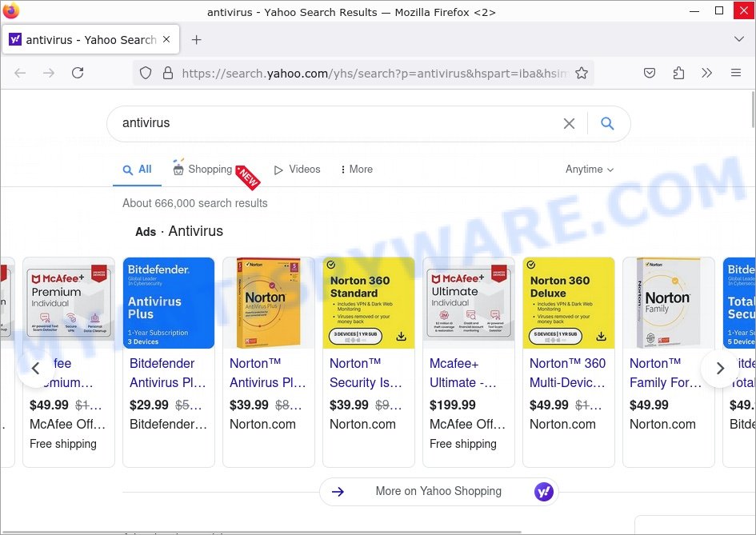Expand the list all tabs dropdown arrow
This screenshot has width=756, height=535.
[x=738, y=39]
